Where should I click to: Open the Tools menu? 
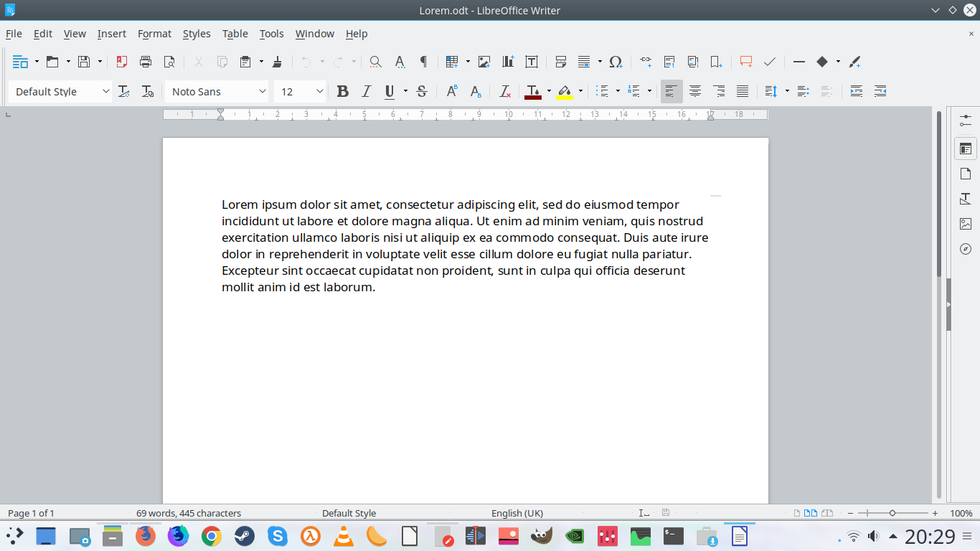pyautogui.click(x=271, y=34)
